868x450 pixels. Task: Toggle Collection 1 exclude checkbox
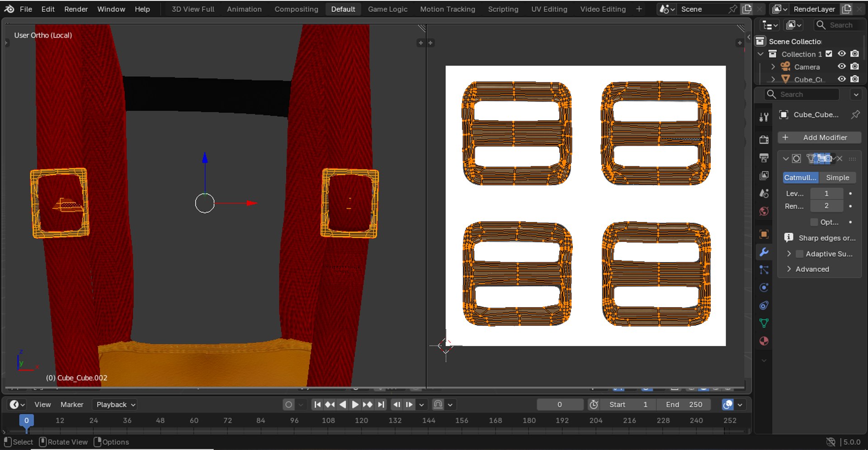[x=829, y=54]
